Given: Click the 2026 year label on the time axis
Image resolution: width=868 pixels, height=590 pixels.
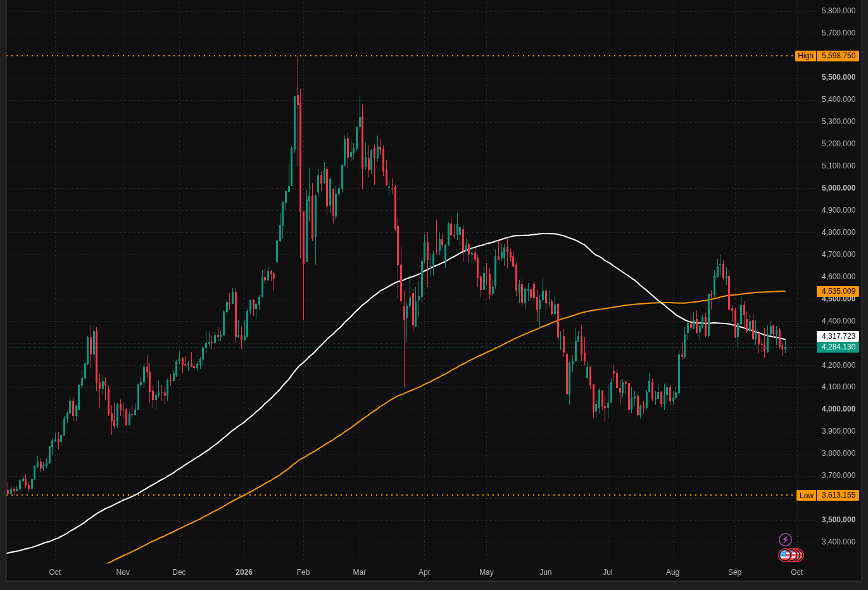Looking at the screenshot, I should [244, 572].
